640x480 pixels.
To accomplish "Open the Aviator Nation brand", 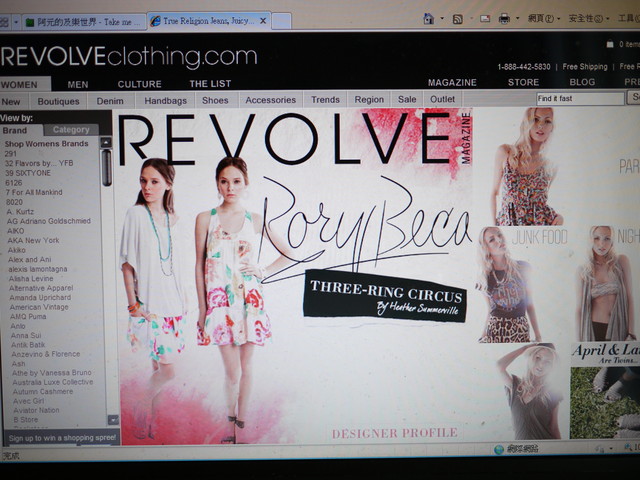I will click(36, 410).
